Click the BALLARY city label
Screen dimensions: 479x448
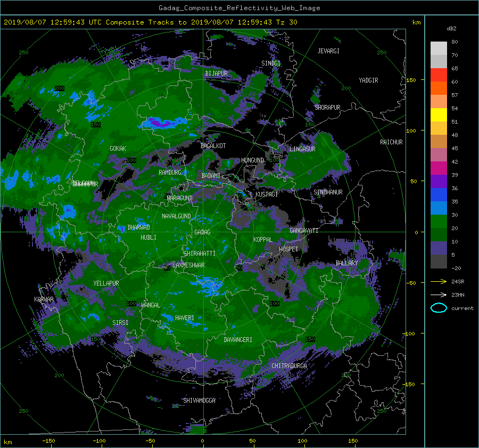pos(346,263)
